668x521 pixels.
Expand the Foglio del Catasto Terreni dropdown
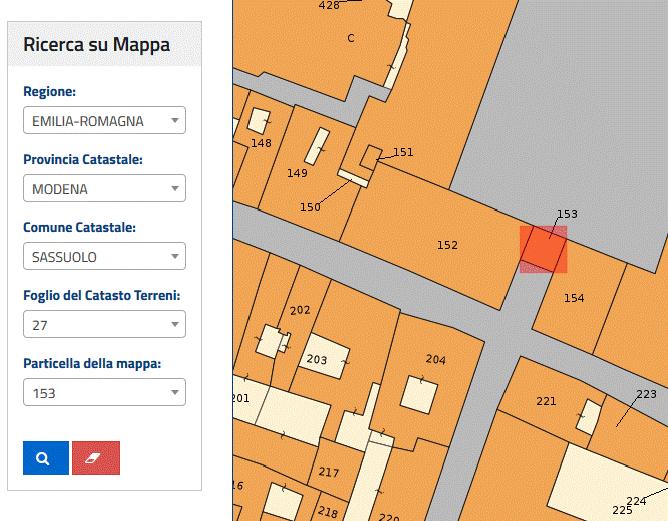pos(104,325)
